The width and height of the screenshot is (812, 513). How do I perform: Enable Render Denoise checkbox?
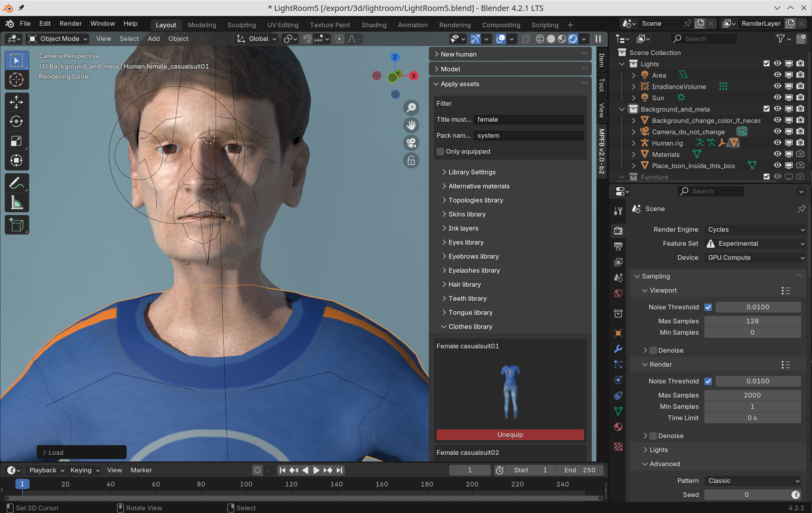point(653,436)
